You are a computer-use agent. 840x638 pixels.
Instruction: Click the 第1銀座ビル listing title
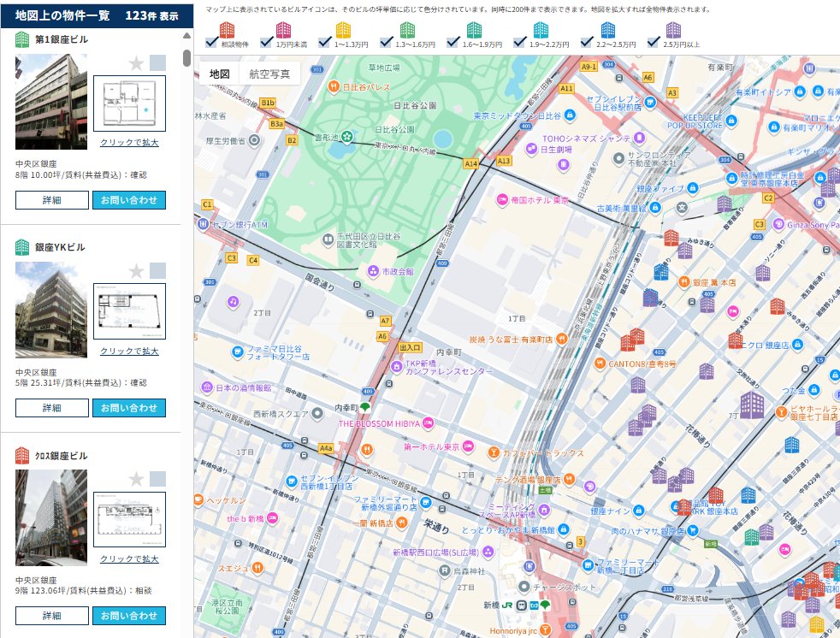click(61, 39)
